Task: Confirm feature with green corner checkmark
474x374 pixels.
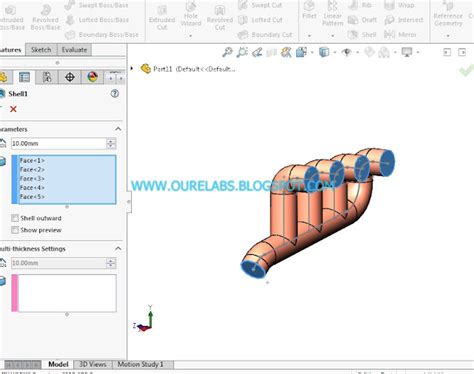Action: click(466, 71)
